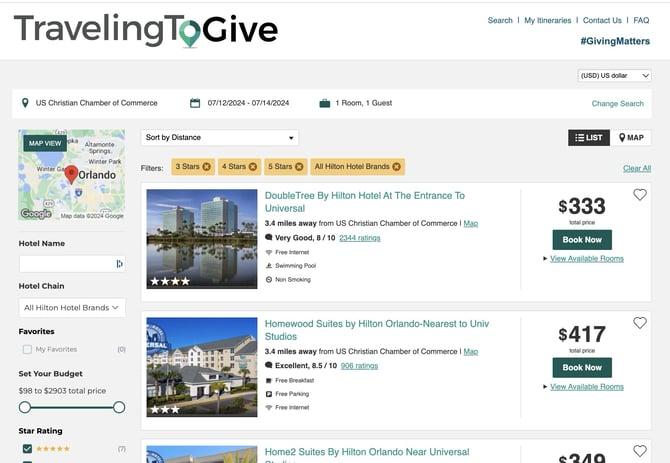Switch to LIST view
Screen dimensions: 670x463
point(589,138)
